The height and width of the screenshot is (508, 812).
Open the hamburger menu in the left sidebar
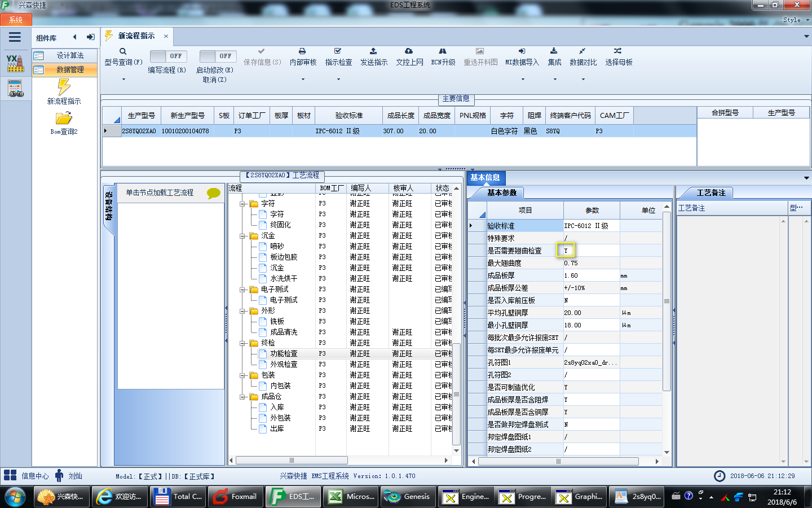point(15,37)
